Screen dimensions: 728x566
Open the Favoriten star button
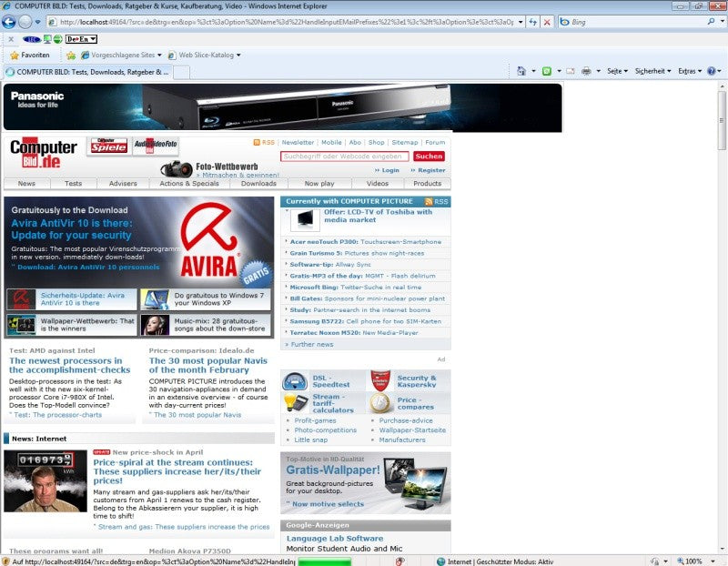[x=30, y=55]
